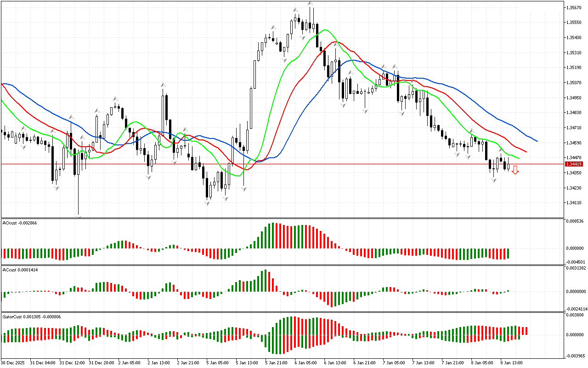This screenshot has width=588, height=368.
Task: Select the tallest green bar in AOcust histogram
Action: point(273,236)
